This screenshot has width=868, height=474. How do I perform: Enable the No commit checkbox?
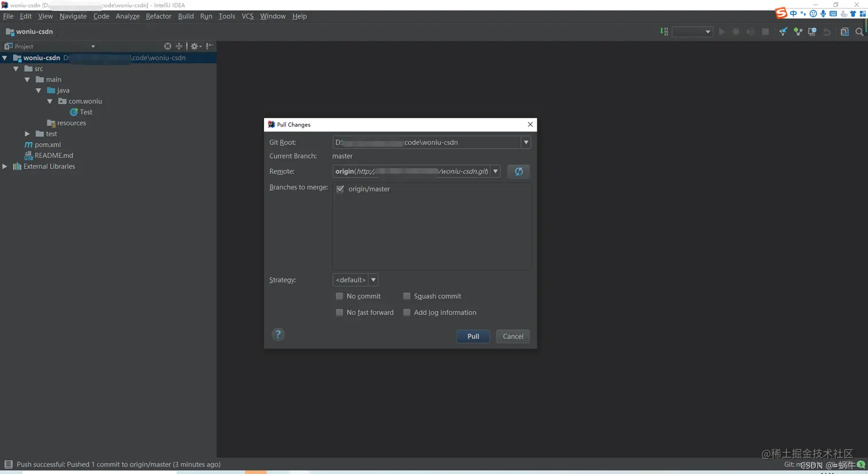pos(339,296)
